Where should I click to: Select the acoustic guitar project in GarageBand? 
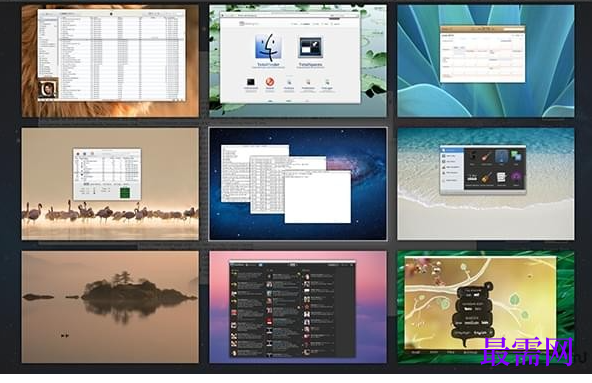click(486, 177)
